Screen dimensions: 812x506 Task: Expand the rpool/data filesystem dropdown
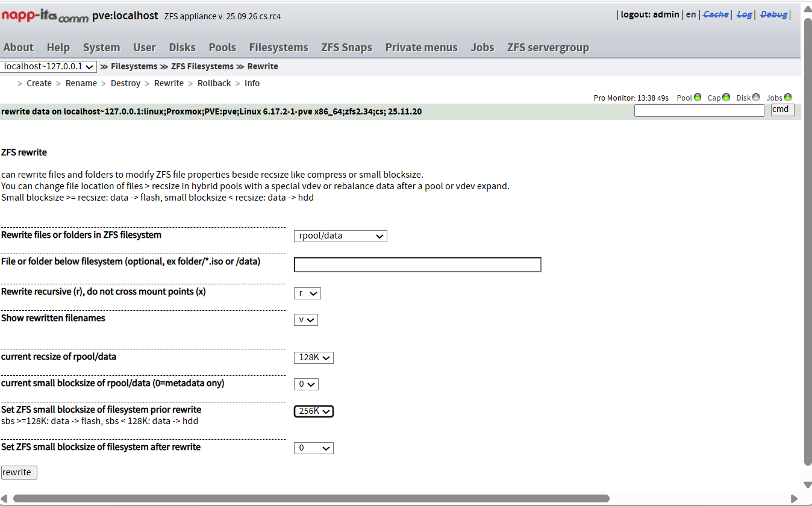(340, 236)
